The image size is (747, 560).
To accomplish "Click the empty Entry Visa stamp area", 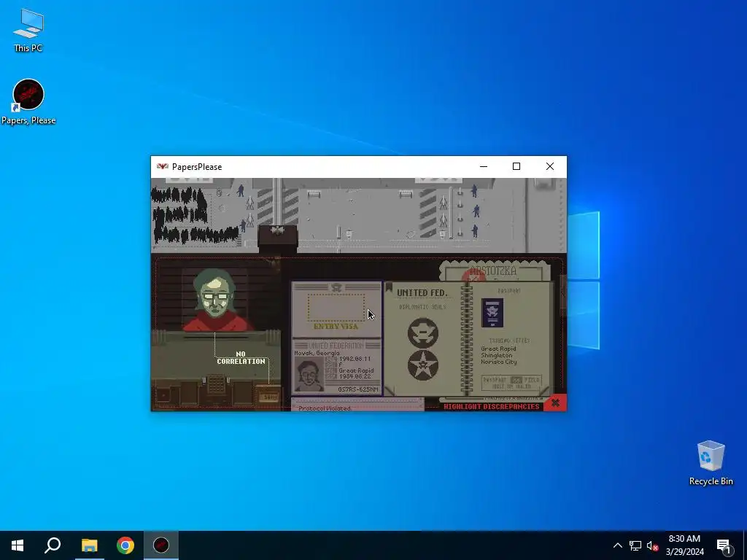I will pyautogui.click(x=336, y=307).
